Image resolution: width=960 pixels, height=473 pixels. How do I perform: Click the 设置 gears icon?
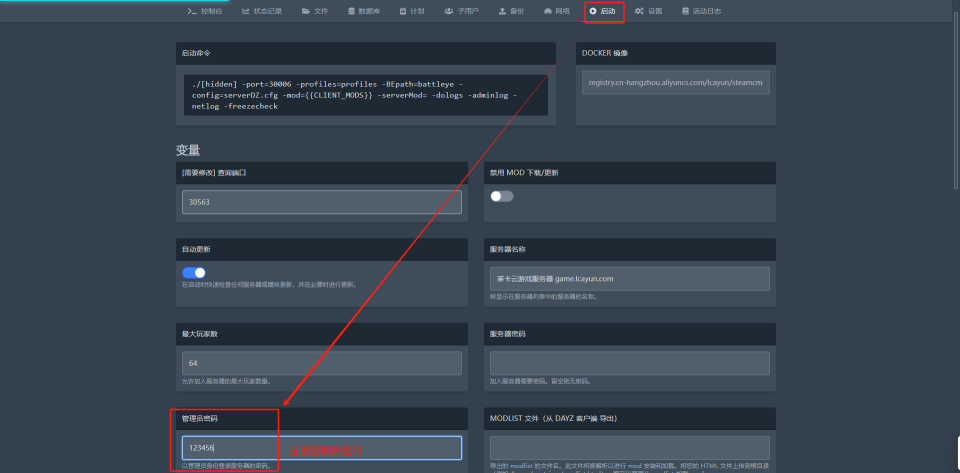tap(639, 11)
